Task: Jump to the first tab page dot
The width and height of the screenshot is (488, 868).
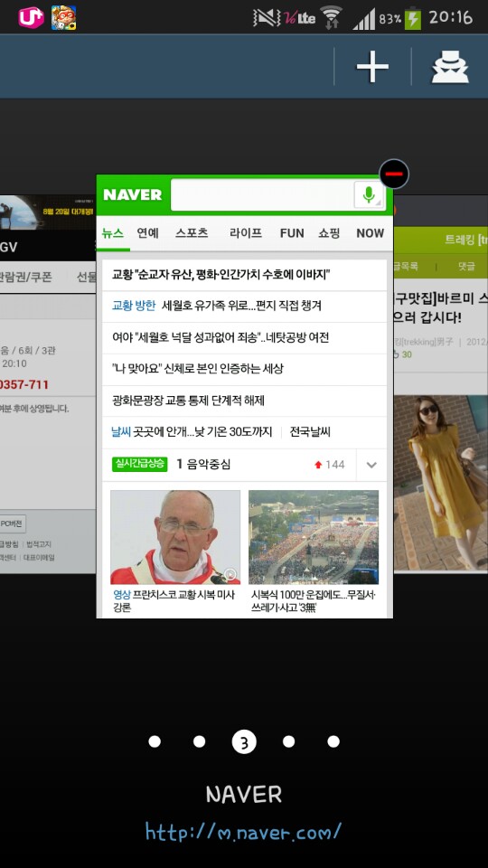Action: point(155,741)
